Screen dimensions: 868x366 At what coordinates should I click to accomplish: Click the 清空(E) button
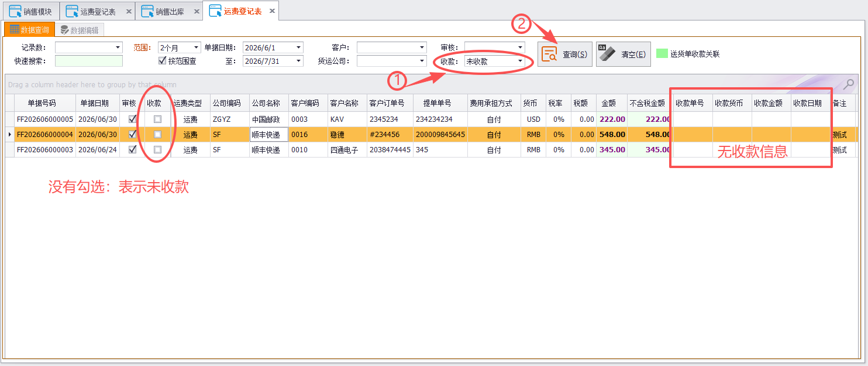coord(624,54)
